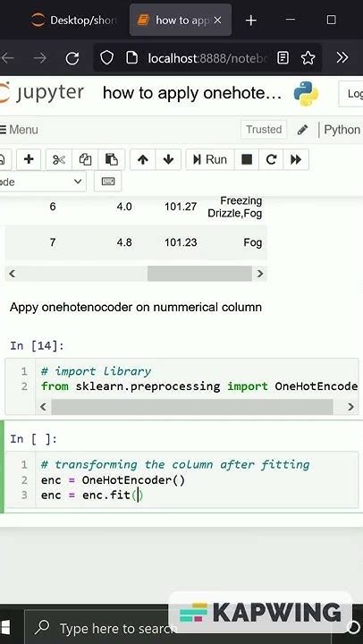Move selected cell down arrow
The height and width of the screenshot is (644, 363).
click(x=168, y=159)
